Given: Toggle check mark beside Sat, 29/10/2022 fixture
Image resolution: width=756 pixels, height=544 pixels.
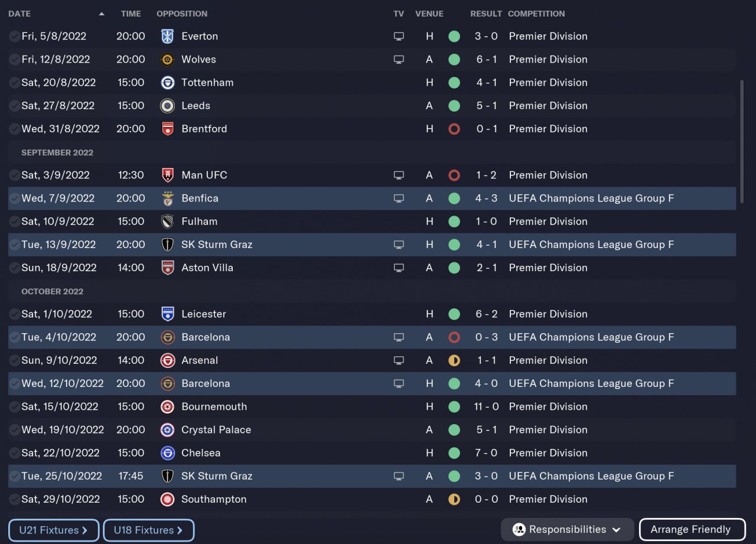Looking at the screenshot, I should 14,499.
